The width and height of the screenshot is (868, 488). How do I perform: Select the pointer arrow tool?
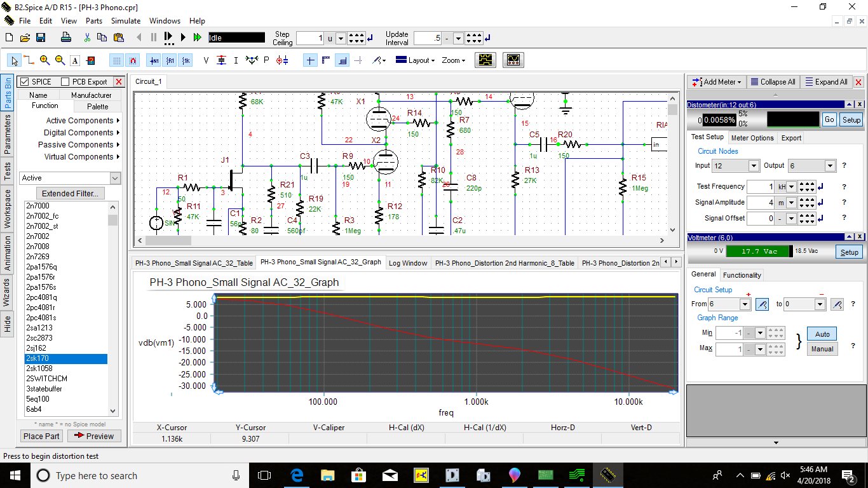click(14, 60)
